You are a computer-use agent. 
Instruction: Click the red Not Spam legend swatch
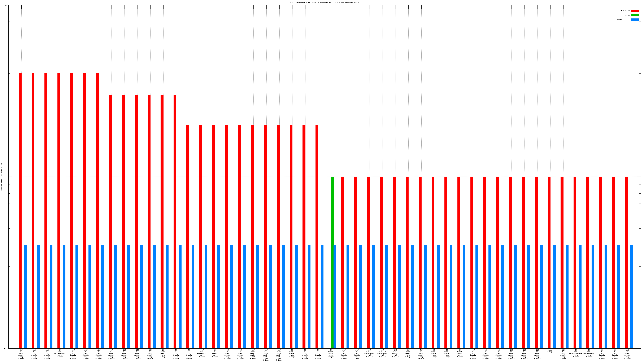click(x=635, y=11)
